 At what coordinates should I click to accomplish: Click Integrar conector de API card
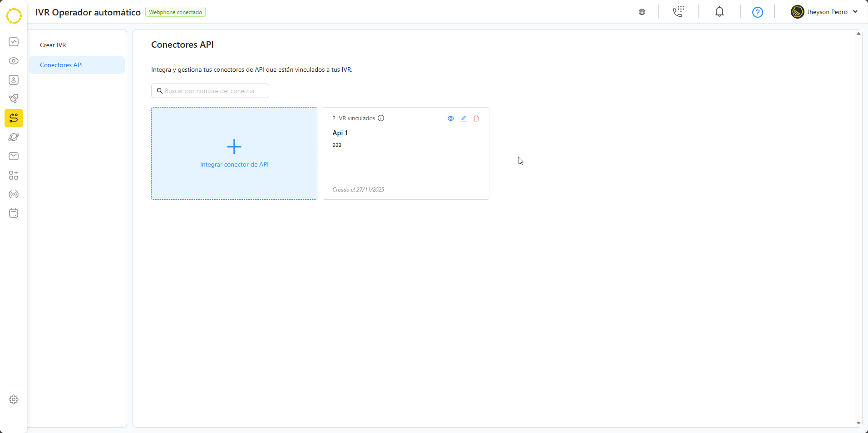(234, 153)
